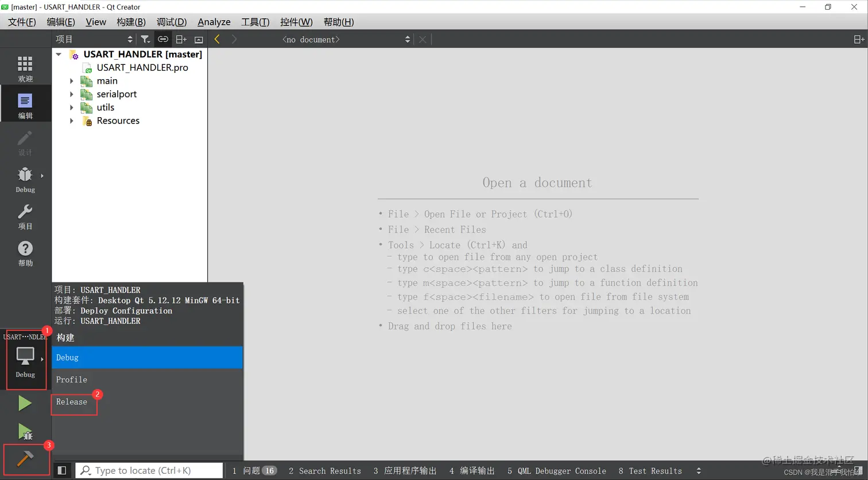
Task: Collapse the USART_HANDLER project tree
Action: coord(59,54)
